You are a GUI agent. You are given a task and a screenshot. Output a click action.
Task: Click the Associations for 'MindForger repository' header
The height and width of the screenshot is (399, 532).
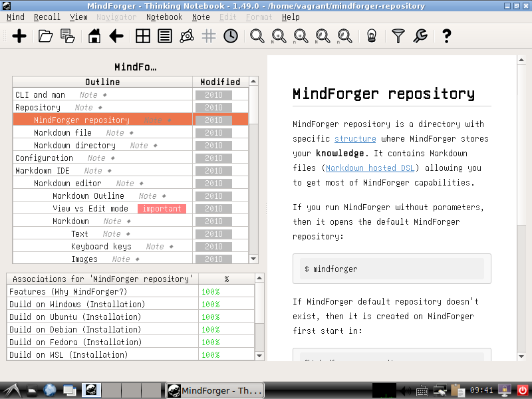(x=102, y=279)
